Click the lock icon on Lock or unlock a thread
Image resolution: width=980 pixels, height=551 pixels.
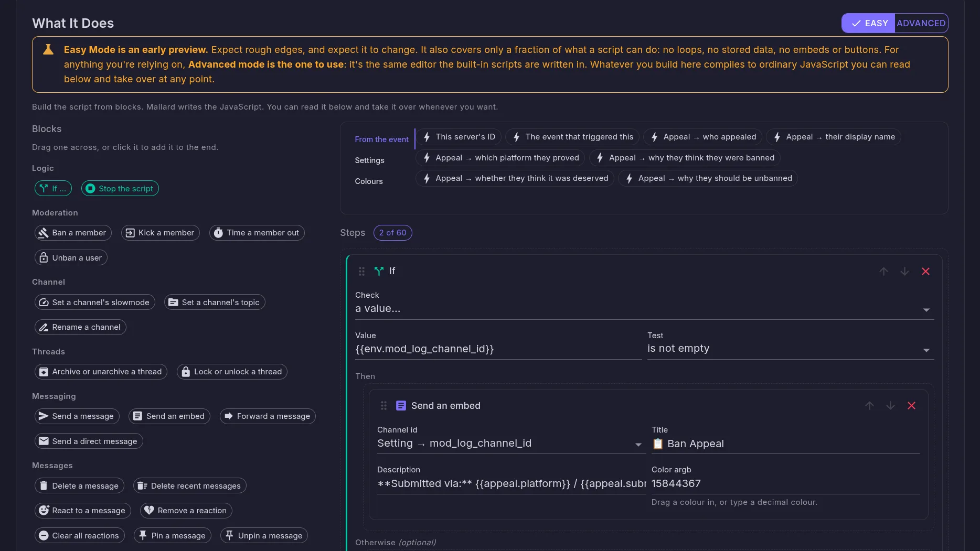pos(185,372)
